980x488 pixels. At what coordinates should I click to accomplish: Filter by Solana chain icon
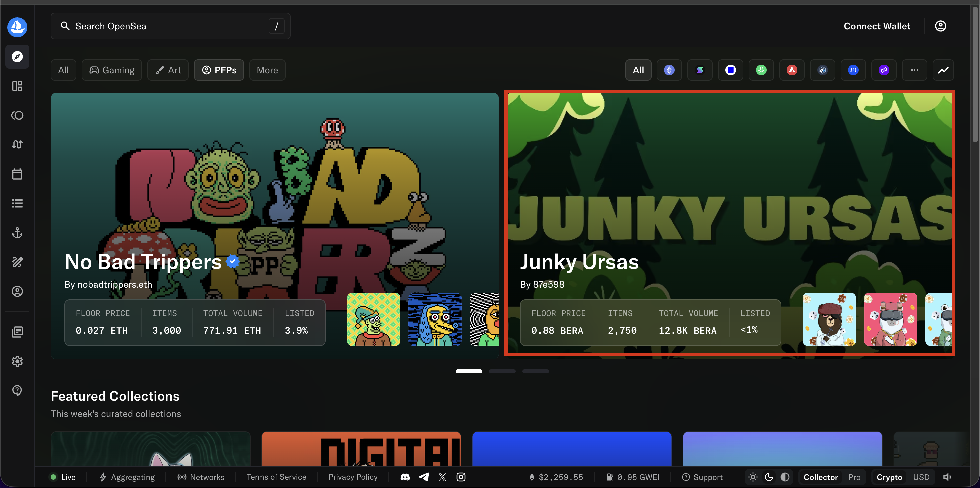tap(700, 70)
